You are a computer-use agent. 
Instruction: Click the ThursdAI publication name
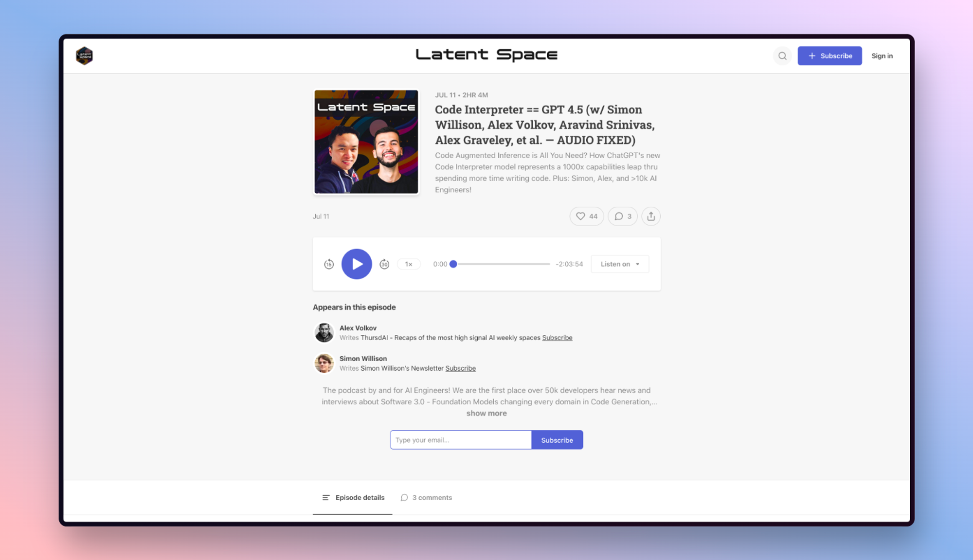pos(450,337)
